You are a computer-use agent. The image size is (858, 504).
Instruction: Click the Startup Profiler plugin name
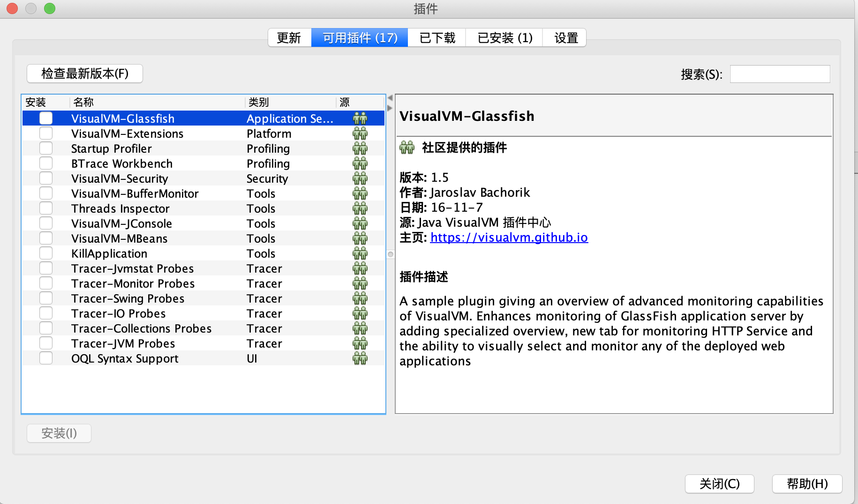click(x=112, y=148)
